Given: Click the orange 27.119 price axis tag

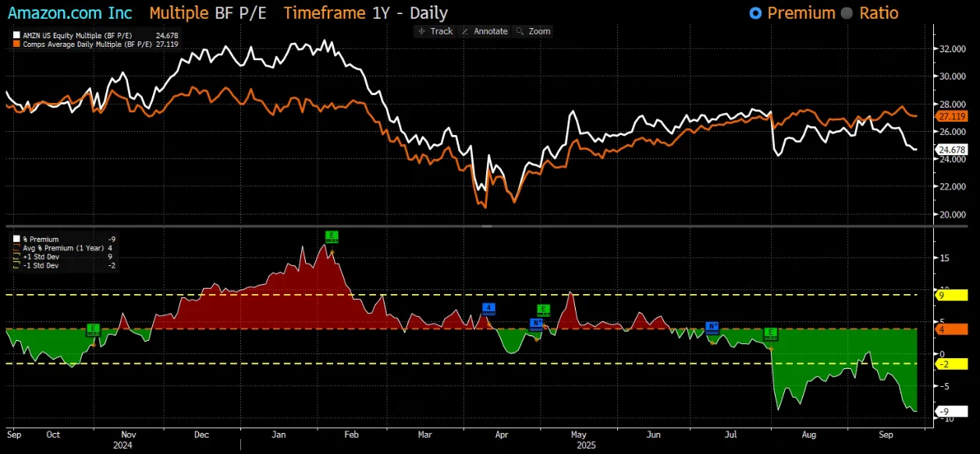Looking at the screenshot, I should (x=953, y=116).
